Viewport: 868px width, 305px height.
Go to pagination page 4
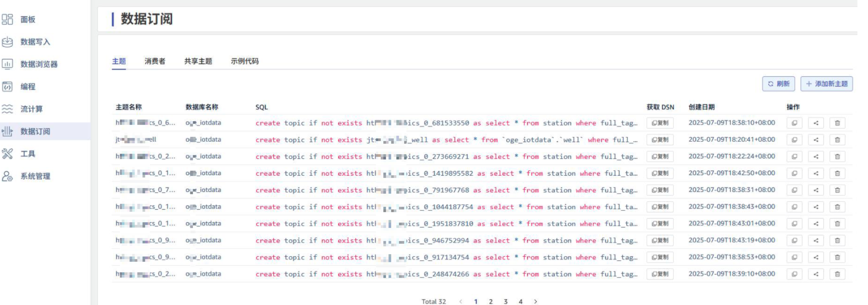click(521, 301)
